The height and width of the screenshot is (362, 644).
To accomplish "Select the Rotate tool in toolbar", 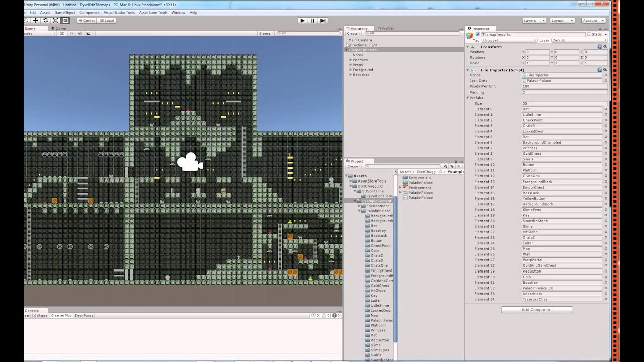I will [45, 21].
